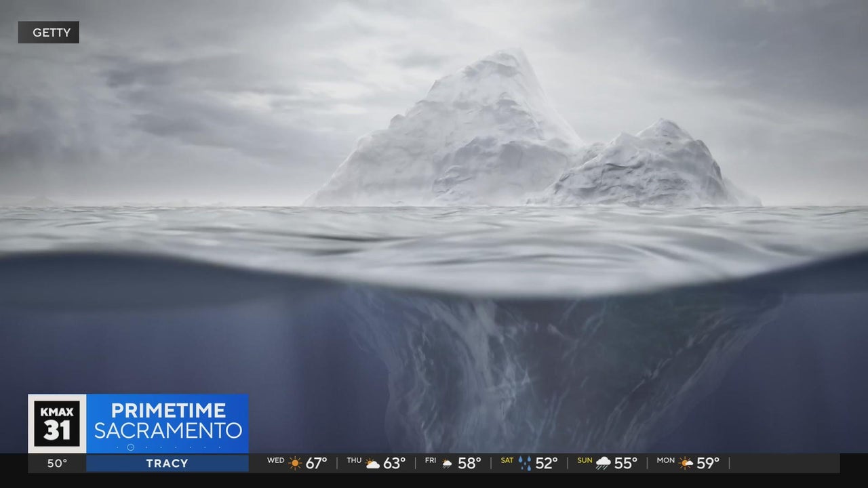Click the 55° Sunday temperature
The height and width of the screenshot is (488, 868).
(625, 464)
